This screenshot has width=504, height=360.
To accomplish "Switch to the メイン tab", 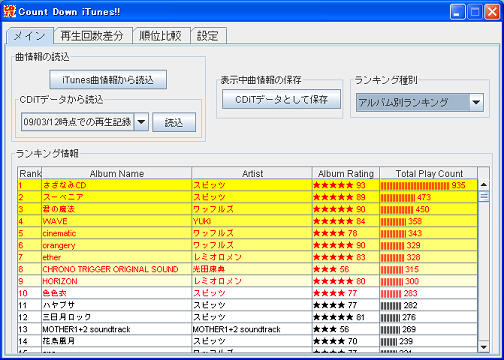I will 30,36.
